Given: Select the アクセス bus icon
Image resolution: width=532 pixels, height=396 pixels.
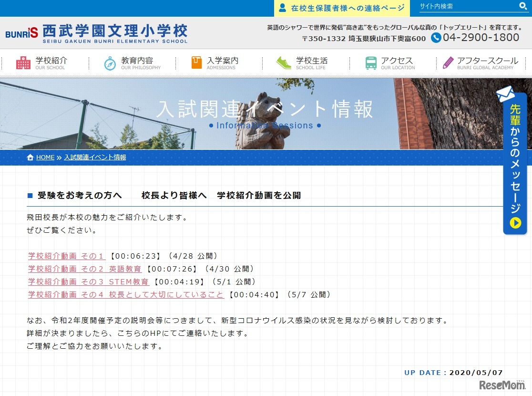Looking at the screenshot, I should pyautogui.click(x=372, y=63).
